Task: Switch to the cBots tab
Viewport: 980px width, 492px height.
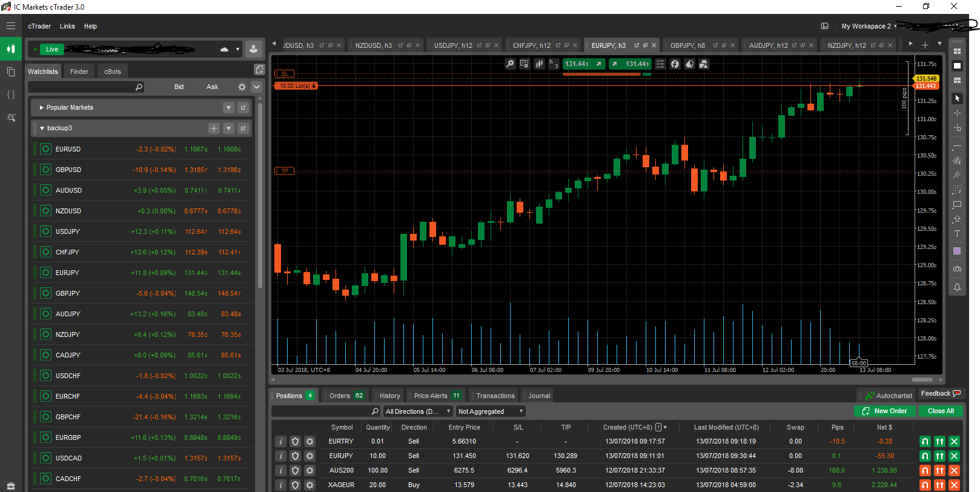Action: pos(113,71)
